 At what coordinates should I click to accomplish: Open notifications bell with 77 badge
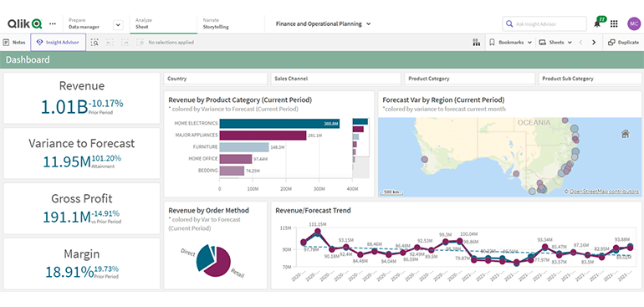coord(598,23)
